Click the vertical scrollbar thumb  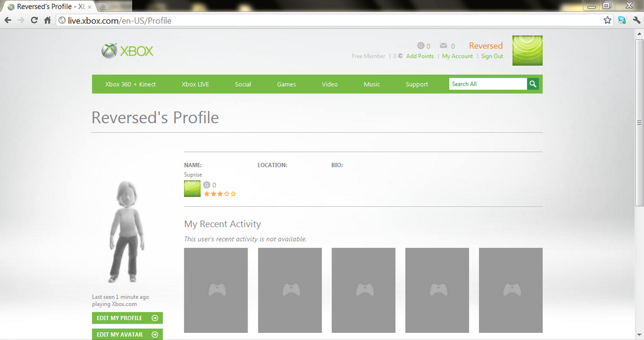639,122
